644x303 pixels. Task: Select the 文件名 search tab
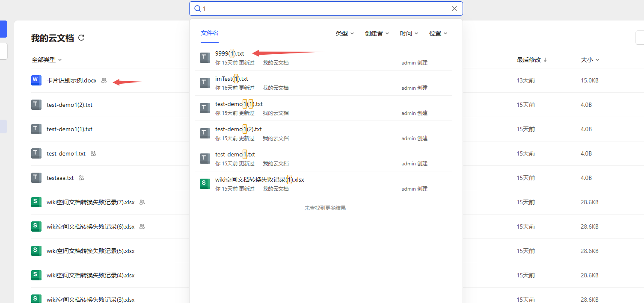click(210, 33)
